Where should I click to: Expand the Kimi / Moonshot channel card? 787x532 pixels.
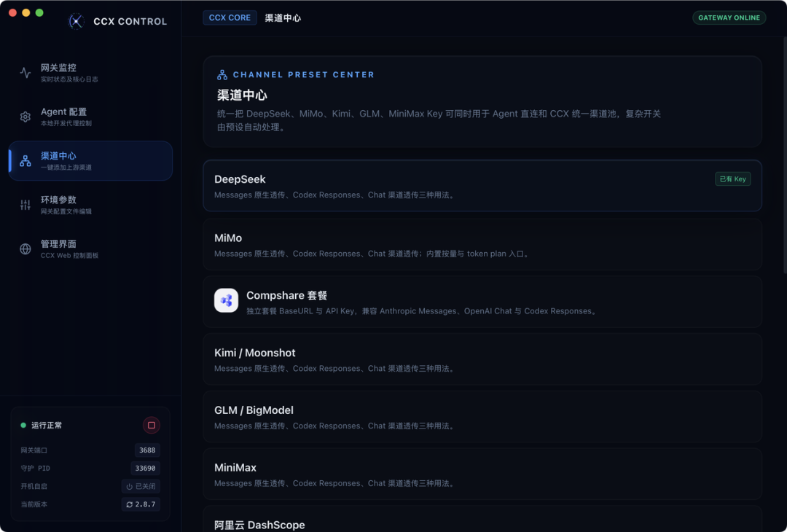[482, 359]
